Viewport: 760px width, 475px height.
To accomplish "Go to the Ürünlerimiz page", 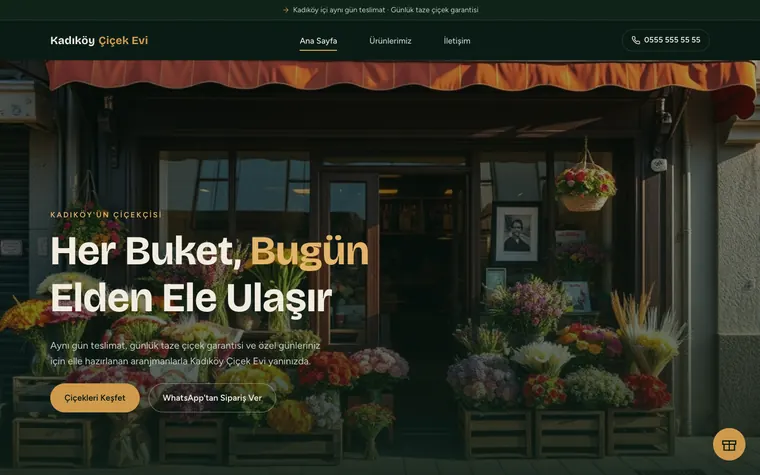I will [x=390, y=41].
